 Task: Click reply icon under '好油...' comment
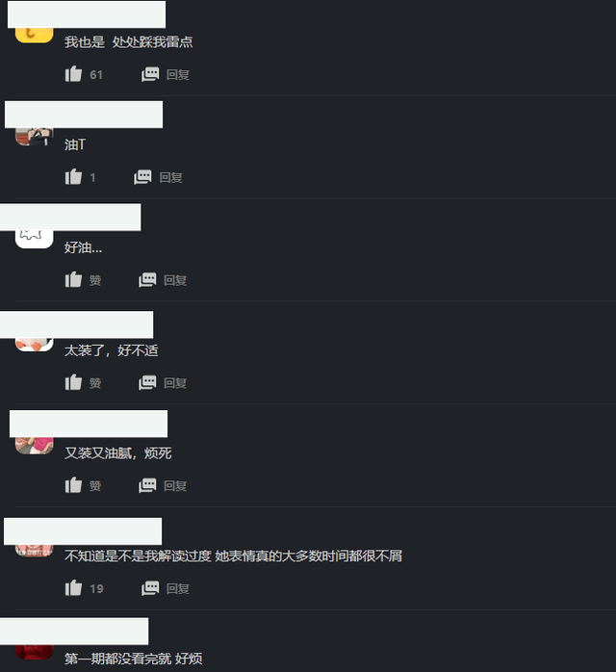(x=147, y=280)
